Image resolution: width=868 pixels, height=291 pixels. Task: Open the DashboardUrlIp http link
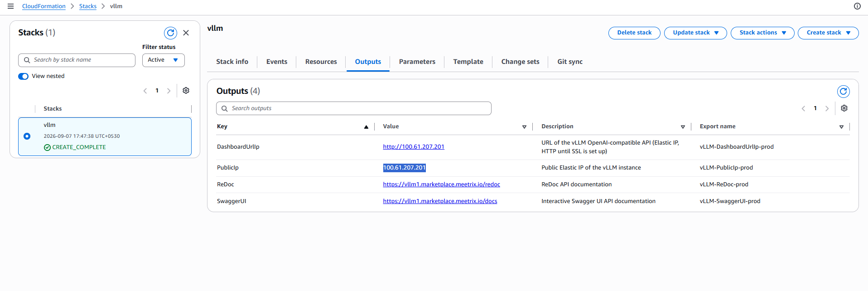click(414, 147)
